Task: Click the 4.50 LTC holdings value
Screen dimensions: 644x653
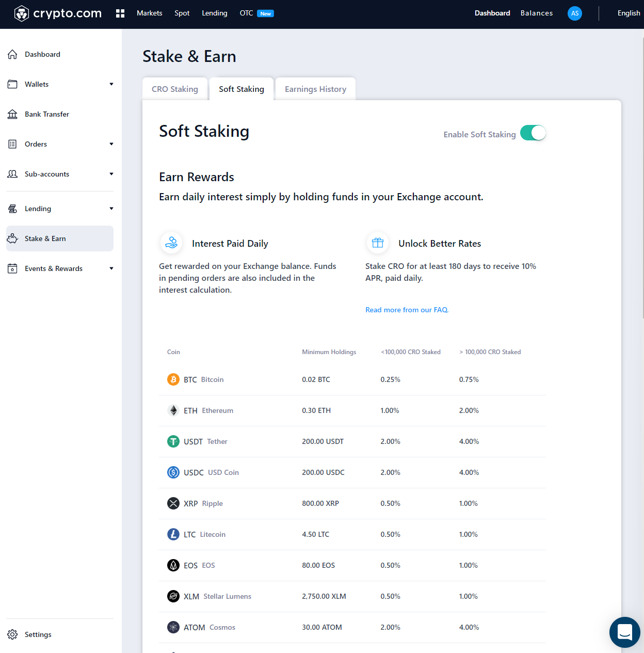Action: coord(315,534)
